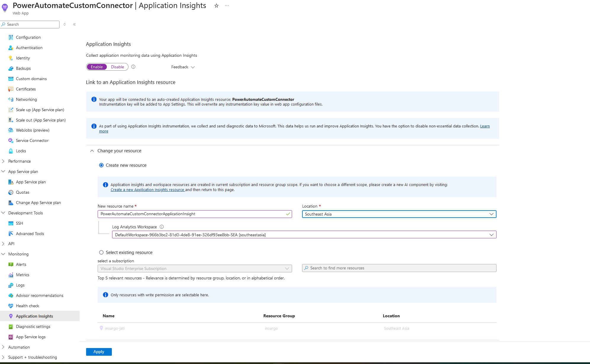Viewport: 590px width, 364px height.
Task: Select the insurgo-jati resource row
Action: (x=297, y=328)
